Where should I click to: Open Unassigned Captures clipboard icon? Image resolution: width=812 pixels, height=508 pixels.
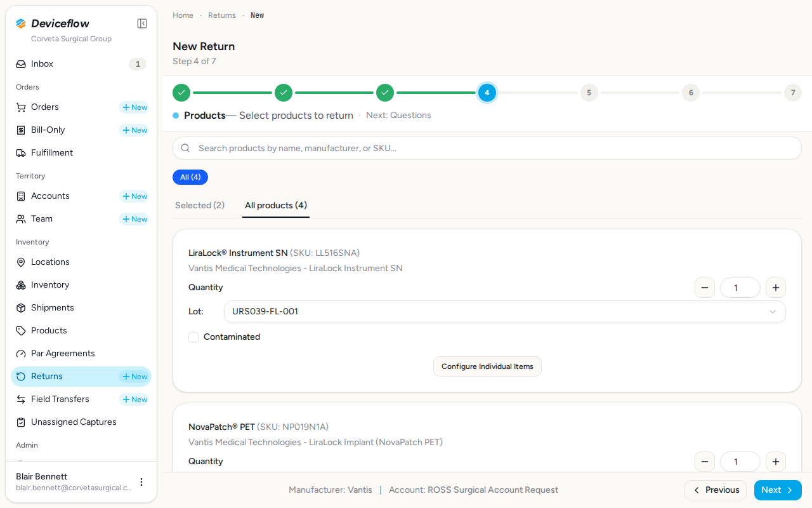pyautogui.click(x=21, y=422)
